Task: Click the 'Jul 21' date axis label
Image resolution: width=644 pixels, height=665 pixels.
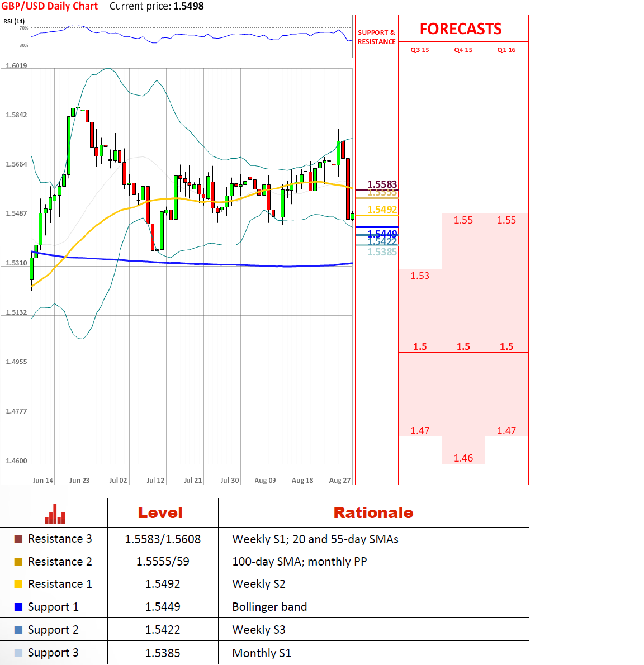Action: tap(193, 480)
